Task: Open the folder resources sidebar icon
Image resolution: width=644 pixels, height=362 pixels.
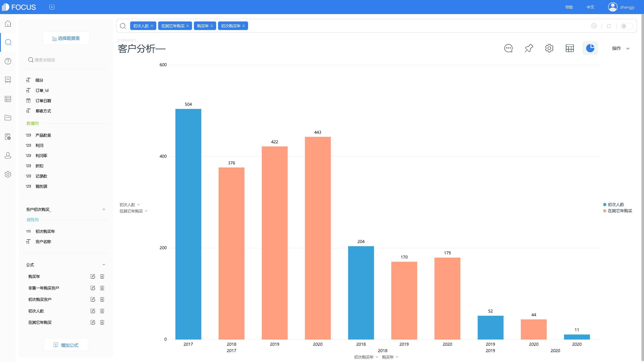Action: pos(8,118)
